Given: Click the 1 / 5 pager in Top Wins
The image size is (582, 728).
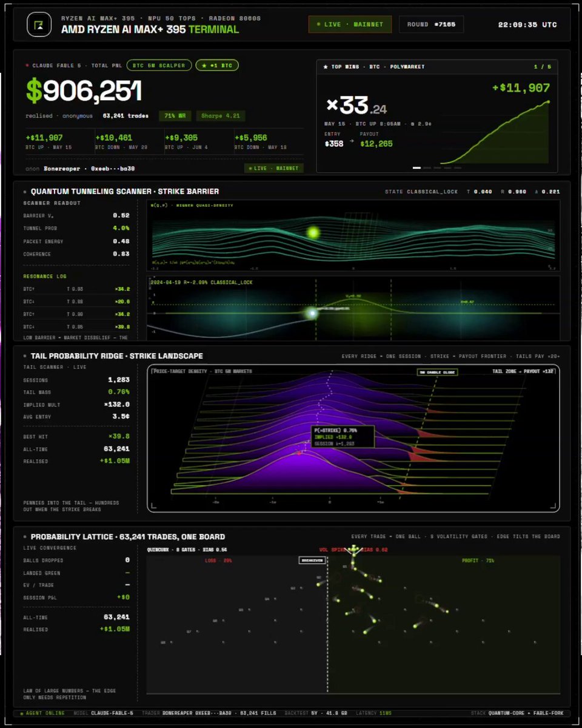Looking at the screenshot, I should (543, 66).
